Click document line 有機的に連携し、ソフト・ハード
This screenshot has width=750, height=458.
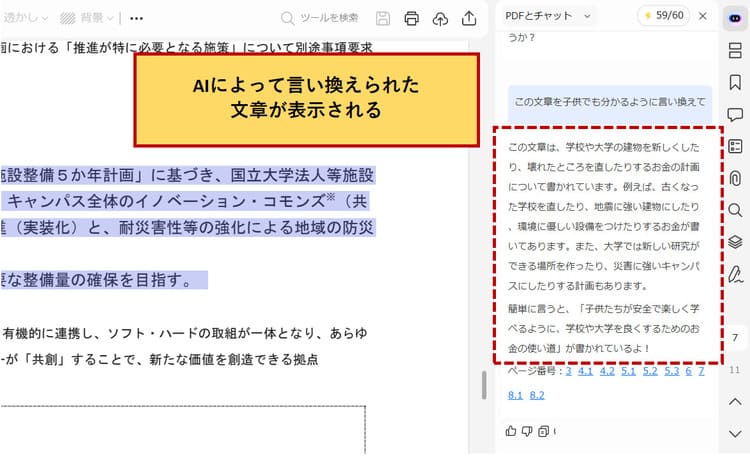tap(185, 333)
